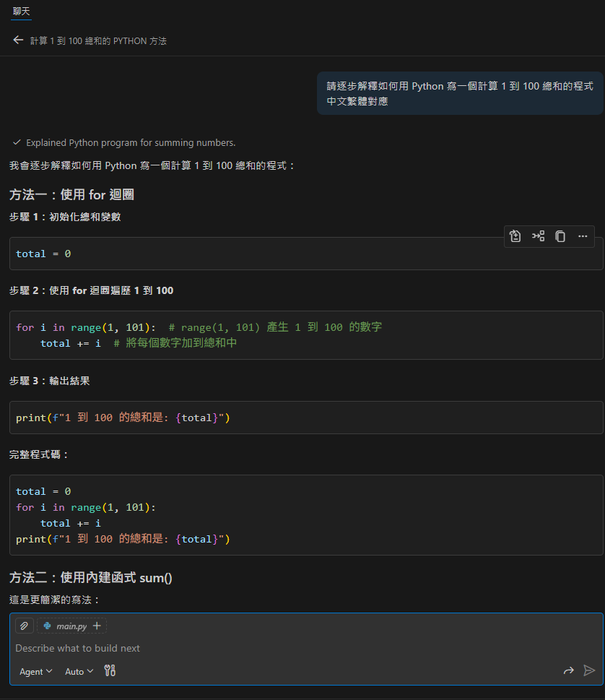Click the back arrow next to the chat title
The width and height of the screenshot is (605, 700).
18,40
